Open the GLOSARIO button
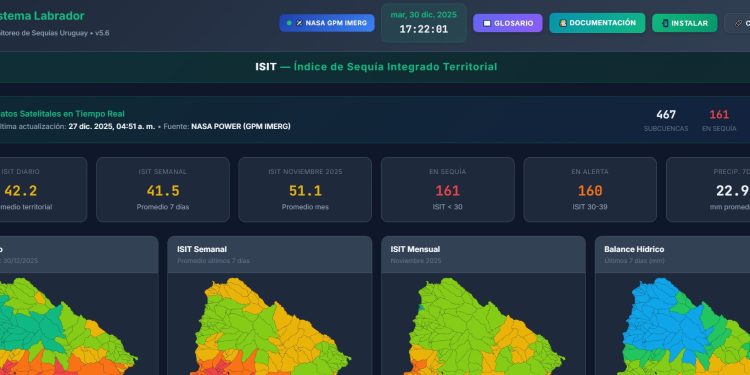 507,23
